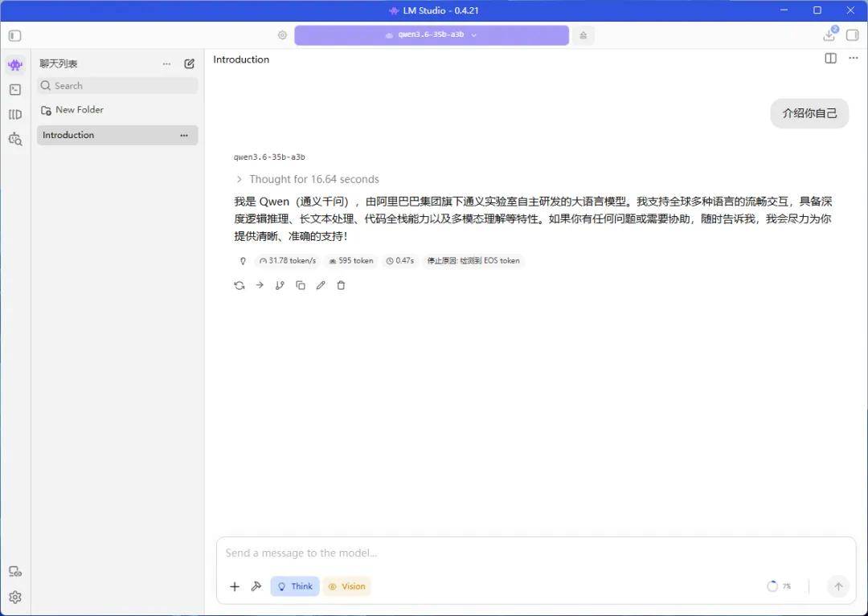Toggle the right sidebar panel icon
The width and height of the screenshot is (868, 616).
[x=853, y=35]
